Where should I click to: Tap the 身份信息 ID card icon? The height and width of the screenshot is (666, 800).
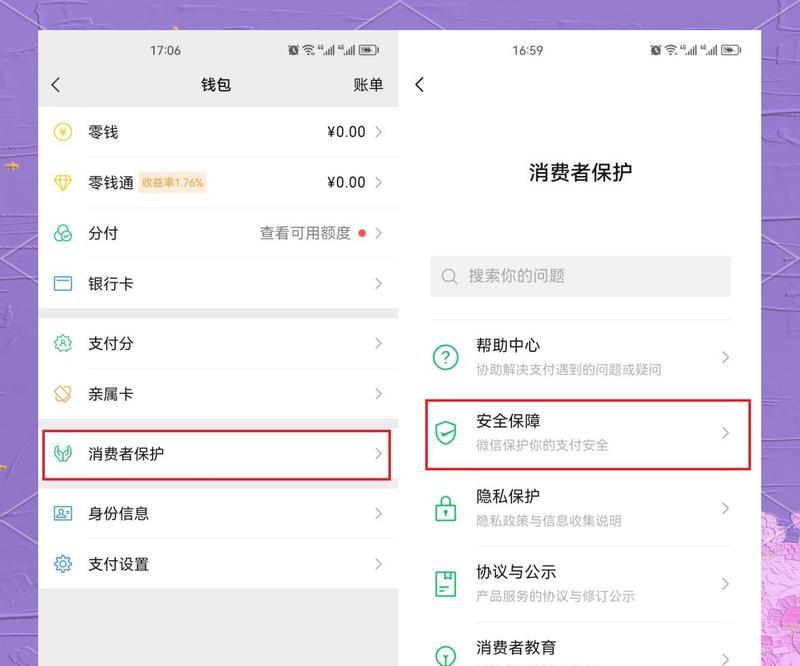coord(63,513)
